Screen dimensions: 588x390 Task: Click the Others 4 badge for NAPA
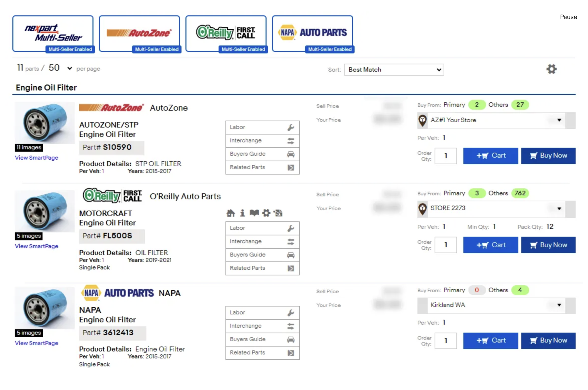click(x=520, y=290)
